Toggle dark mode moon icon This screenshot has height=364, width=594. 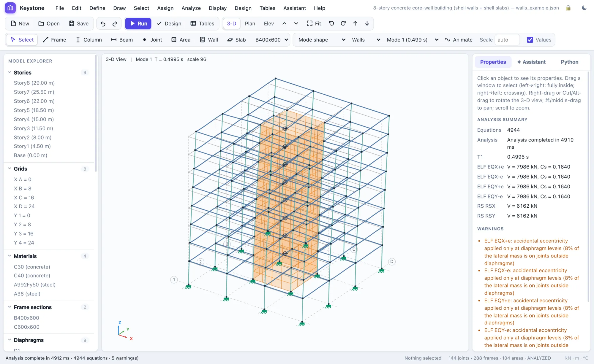click(x=584, y=8)
